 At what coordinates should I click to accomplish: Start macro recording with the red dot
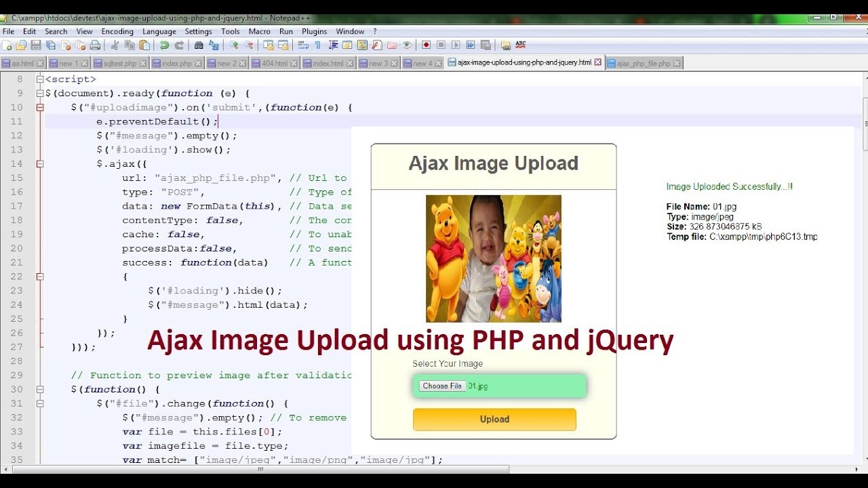point(426,45)
